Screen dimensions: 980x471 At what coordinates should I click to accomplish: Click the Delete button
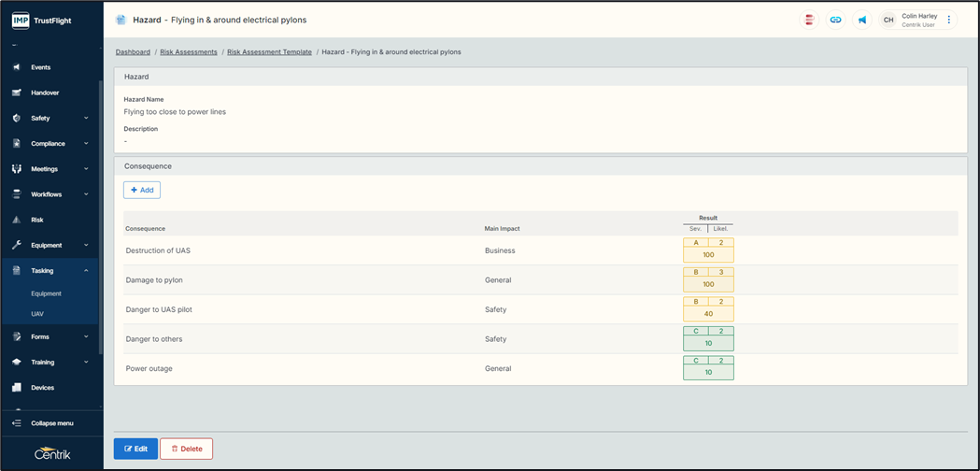tap(186, 449)
